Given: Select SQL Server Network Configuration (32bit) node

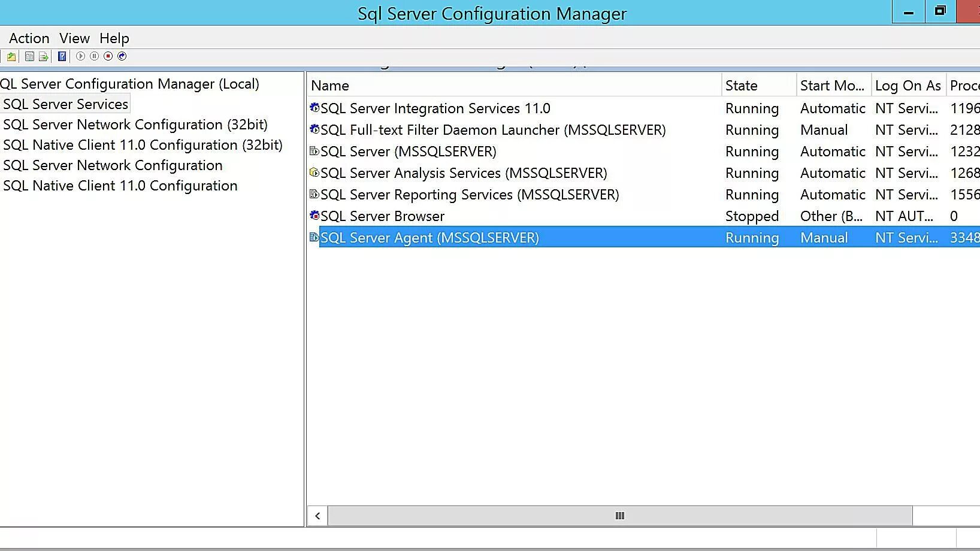Looking at the screenshot, I should [x=135, y=125].
